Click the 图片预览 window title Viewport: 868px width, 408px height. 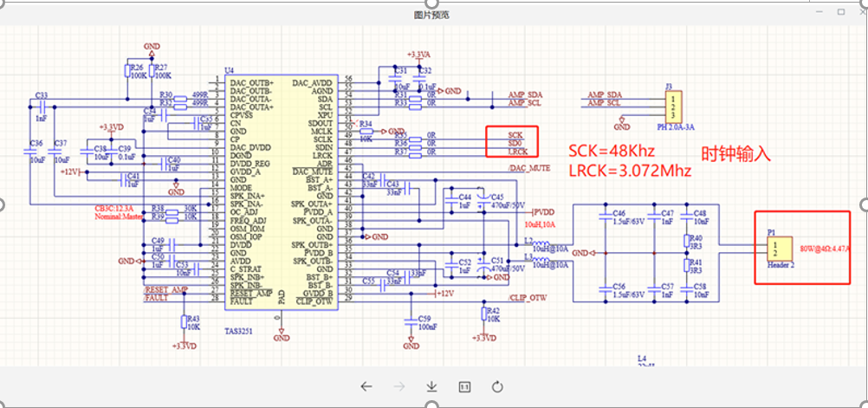(x=431, y=16)
